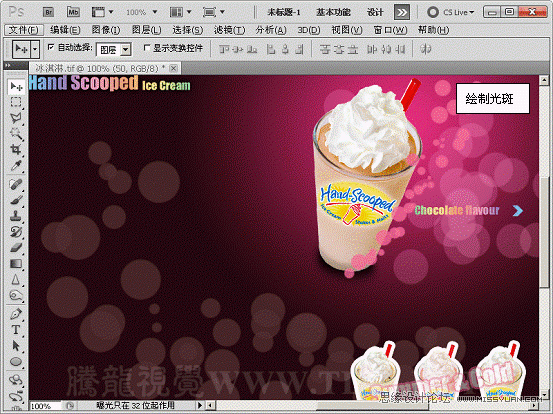Switch to 未标题-1 workspace
The image size is (553, 414).
pyautogui.click(x=284, y=12)
